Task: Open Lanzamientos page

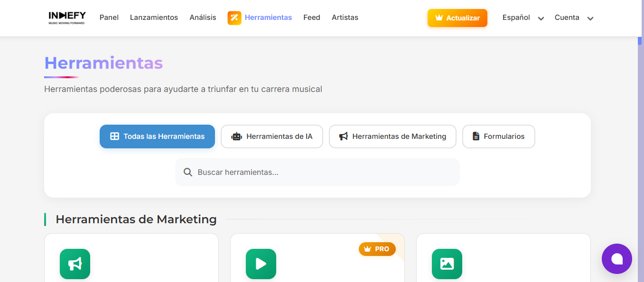Action: coord(154,18)
